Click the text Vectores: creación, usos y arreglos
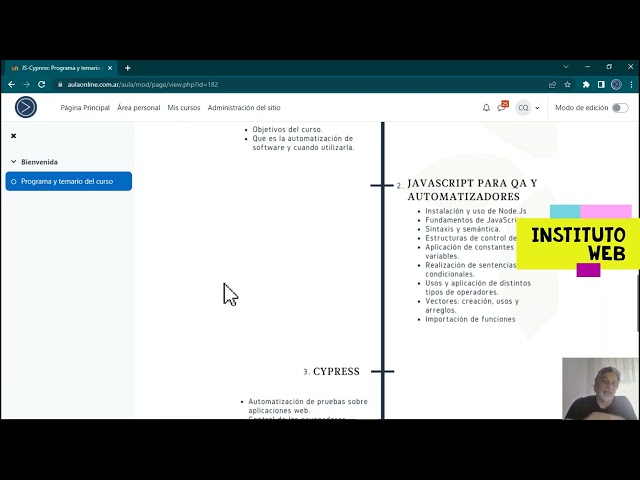This screenshot has height=480, width=640. [472, 306]
